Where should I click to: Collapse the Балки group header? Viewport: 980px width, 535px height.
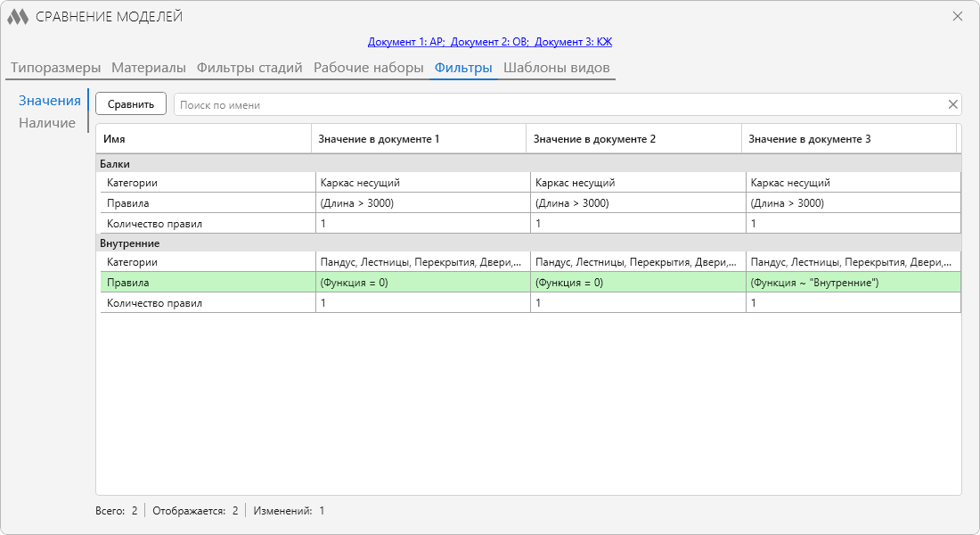[528, 164]
